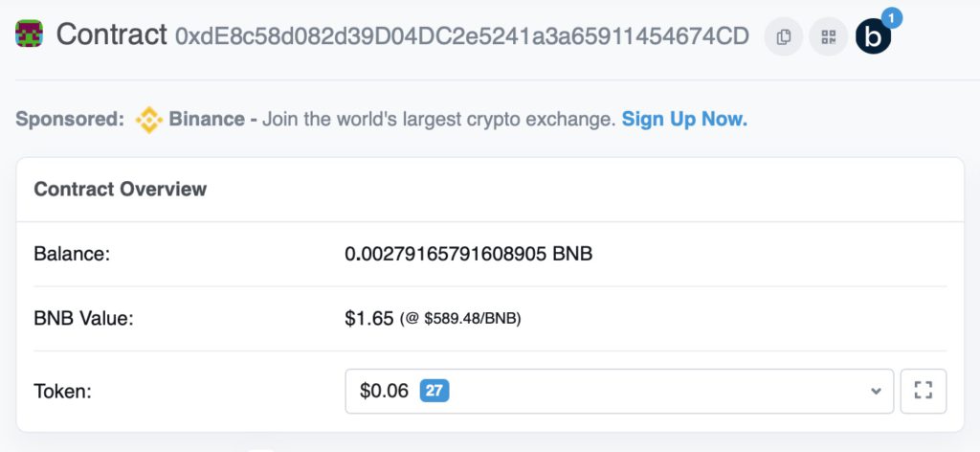Click the @ $589.48/BNB price text
Viewport: 980px width, 452px height.
click(x=460, y=319)
